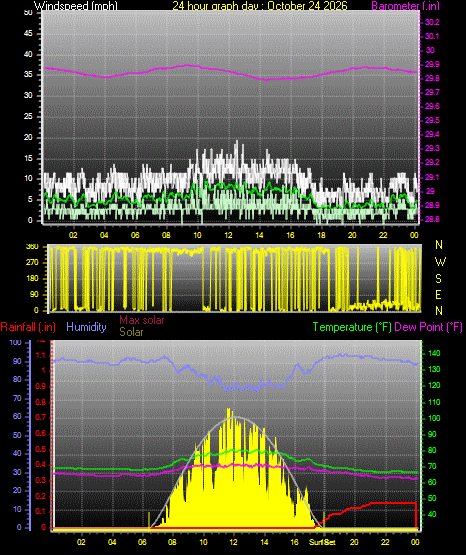Viewport: 466px width, 555px height.
Task: Click temperature axis value 70
Action: coord(432,467)
